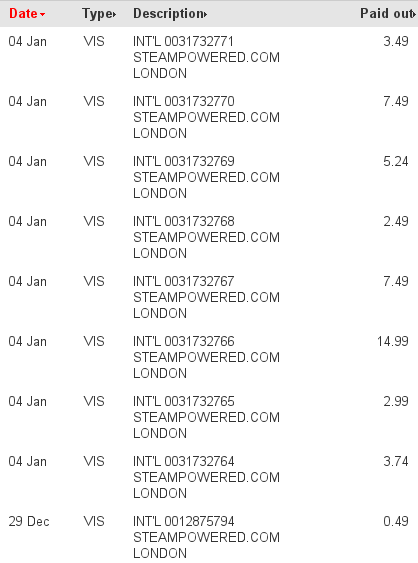Click the red sort arrow beside Date
The height and width of the screenshot is (563, 418).
42,14
